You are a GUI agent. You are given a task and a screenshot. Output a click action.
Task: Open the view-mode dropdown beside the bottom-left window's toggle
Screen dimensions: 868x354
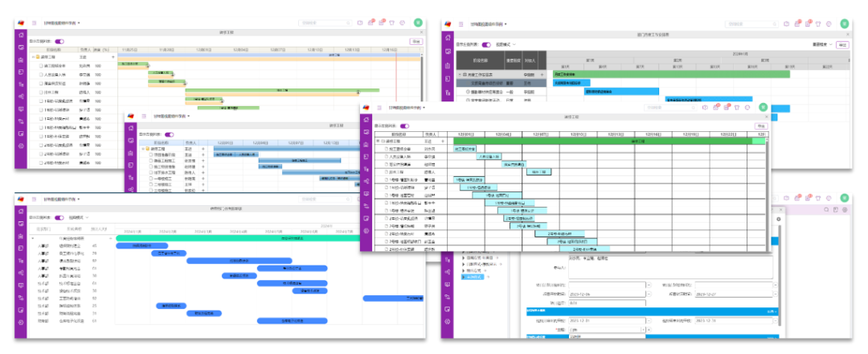pos(79,218)
